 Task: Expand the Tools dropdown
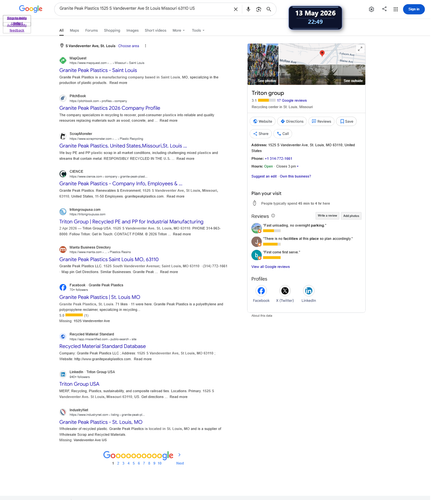[x=198, y=30]
